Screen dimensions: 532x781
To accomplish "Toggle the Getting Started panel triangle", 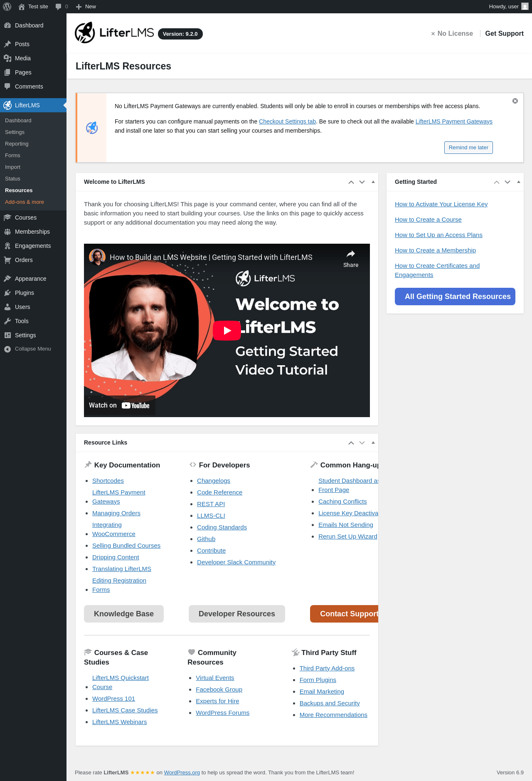I will pos(519,182).
